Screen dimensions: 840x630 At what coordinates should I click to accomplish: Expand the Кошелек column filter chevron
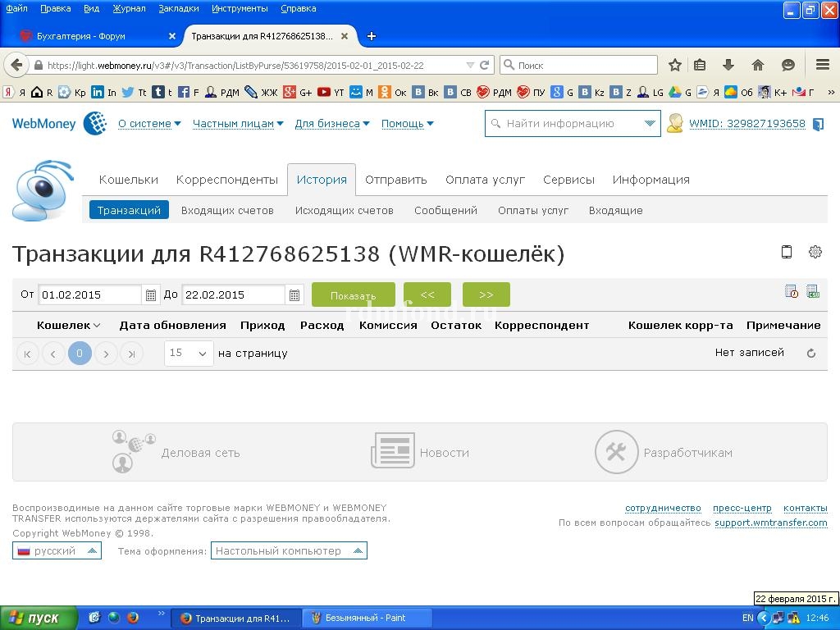97,325
